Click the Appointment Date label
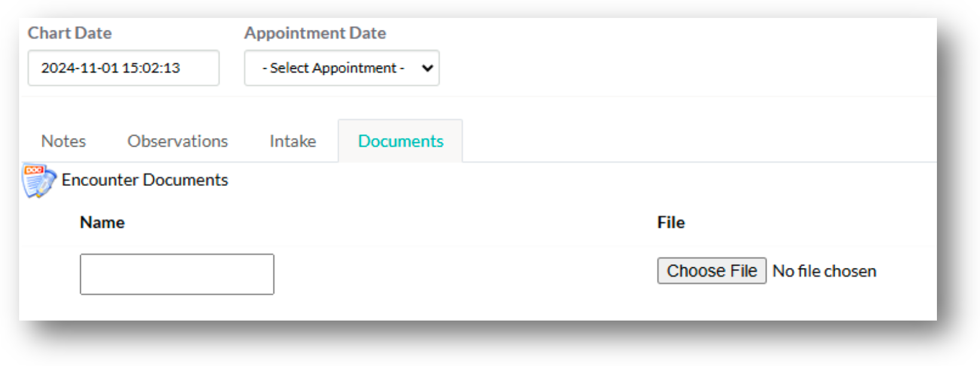This screenshot has width=980, height=366. tap(315, 33)
